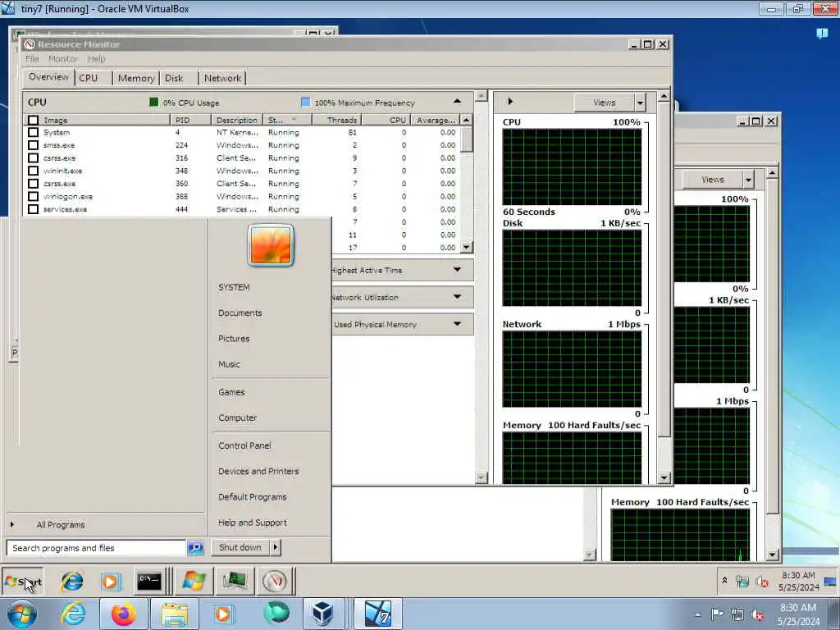Image resolution: width=840 pixels, height=630 pixels.
Task: Open VirtualBox Manager on the host taskbar
Action: pyautogui.click(x=323, y=614)
